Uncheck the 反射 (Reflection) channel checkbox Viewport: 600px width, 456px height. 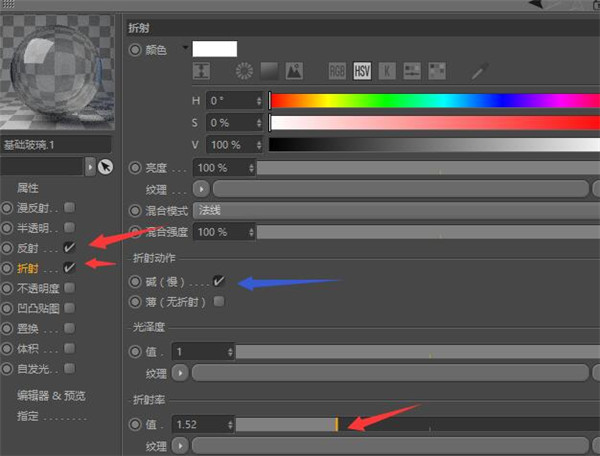(x=69, y=247)
